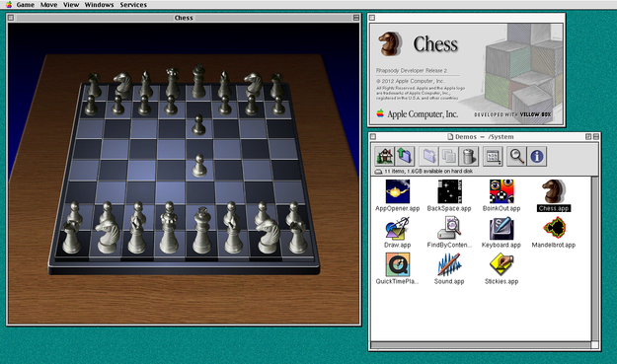This screenshot has width=617, height=364.
Task: Click the New Folder toolbar icon
Action: [x=428, y=156]
